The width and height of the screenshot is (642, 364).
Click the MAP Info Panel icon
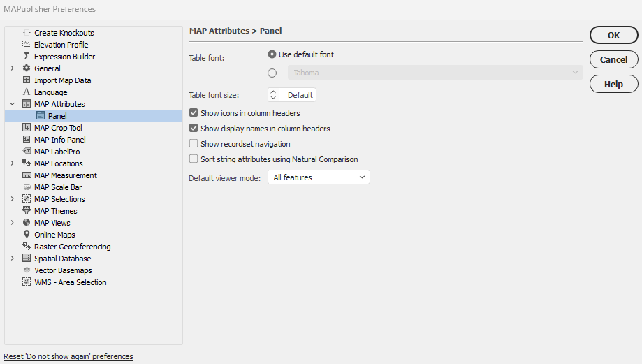[27, 139]
